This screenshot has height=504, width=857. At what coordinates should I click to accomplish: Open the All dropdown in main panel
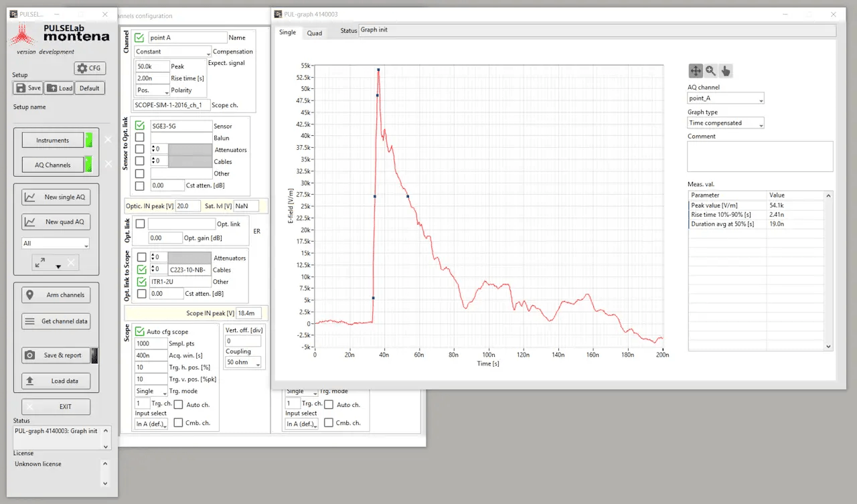pos(56,244)
